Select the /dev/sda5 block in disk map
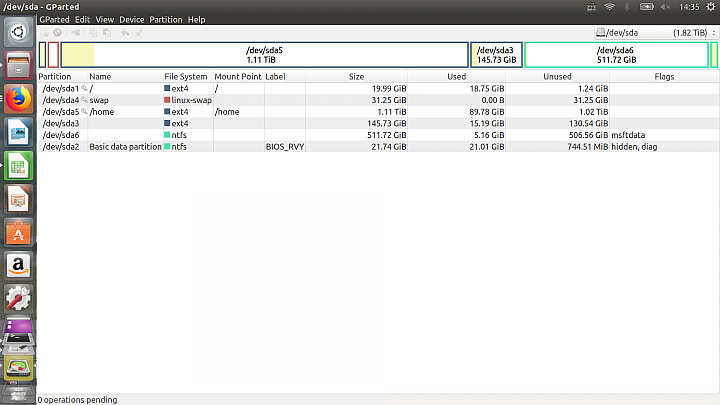The width and height of the screenshot is (720, 405). point(264,55)
